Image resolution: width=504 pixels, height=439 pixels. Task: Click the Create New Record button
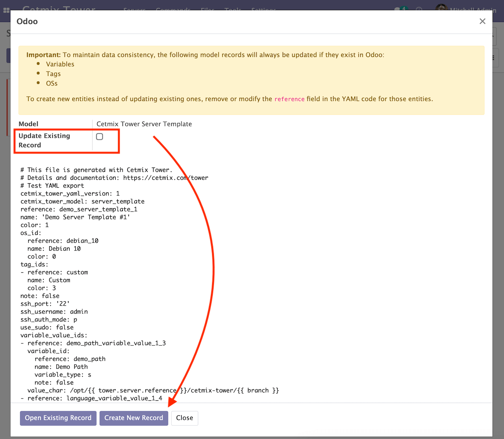tap(133, 418)
